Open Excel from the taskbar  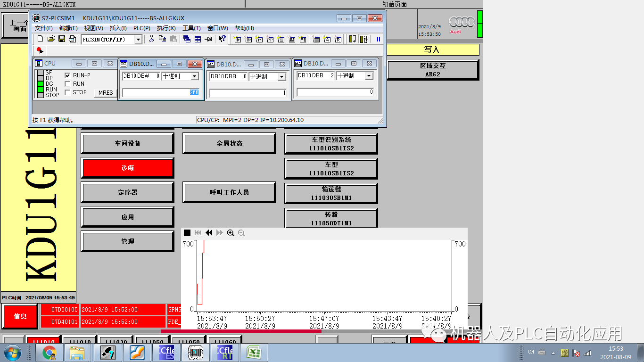coord(254,352)
